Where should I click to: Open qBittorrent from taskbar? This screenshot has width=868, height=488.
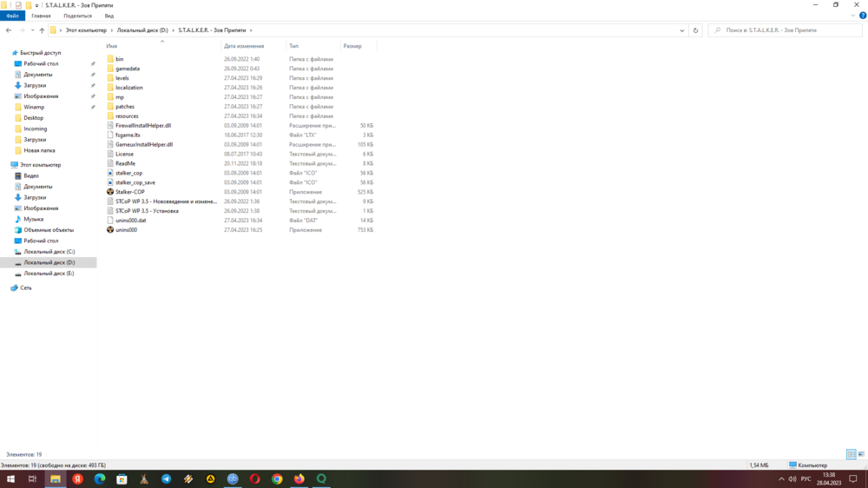[233, 479]
